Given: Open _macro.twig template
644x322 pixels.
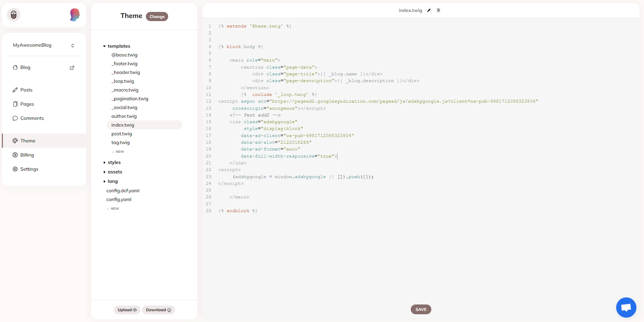Looking at the screenshot, I should click(125, 90).
